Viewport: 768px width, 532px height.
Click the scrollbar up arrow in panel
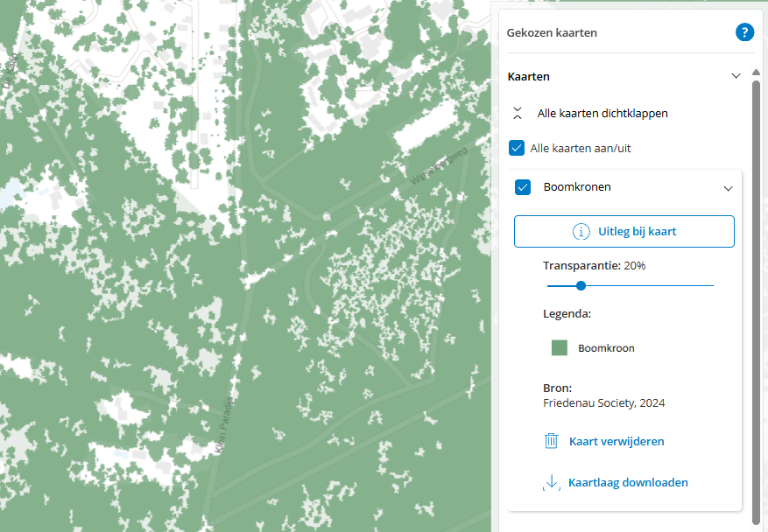point(756,73)
